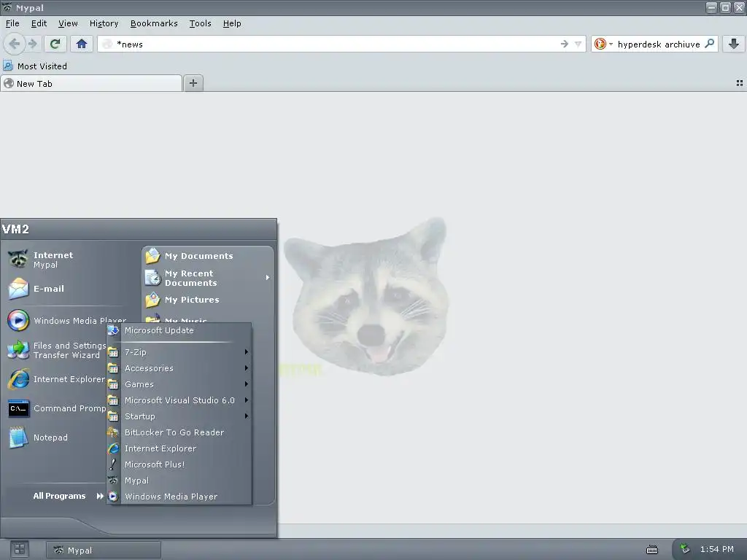Reload the current page
The width and height of the screenshot is (747, 560).
click(55, 44)
